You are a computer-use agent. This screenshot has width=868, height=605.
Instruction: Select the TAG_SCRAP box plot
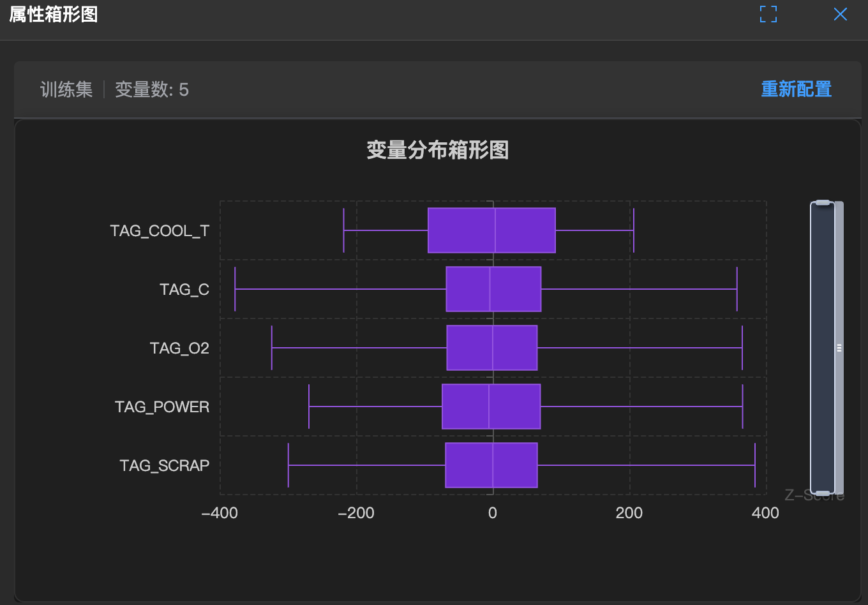tap(492, 465)
